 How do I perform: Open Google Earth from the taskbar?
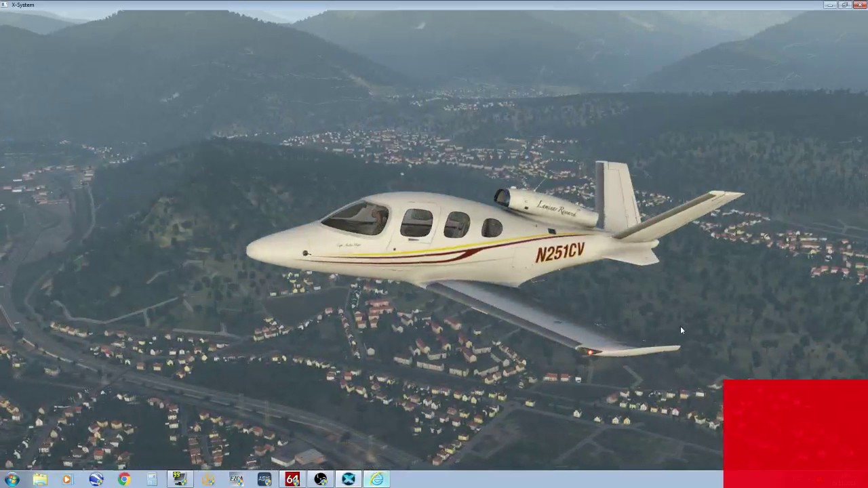pos(96,479)
